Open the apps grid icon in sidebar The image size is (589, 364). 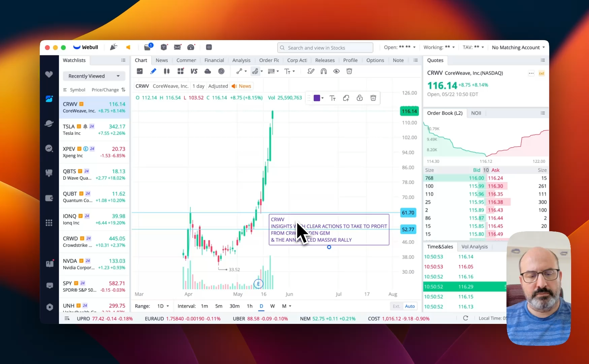[x=49, y=223]
